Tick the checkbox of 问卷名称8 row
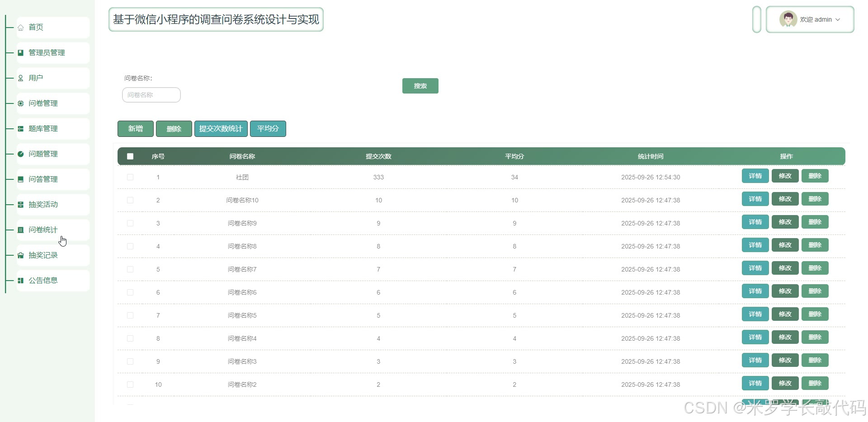Screen dimensions: 868x422 point(130,246)
